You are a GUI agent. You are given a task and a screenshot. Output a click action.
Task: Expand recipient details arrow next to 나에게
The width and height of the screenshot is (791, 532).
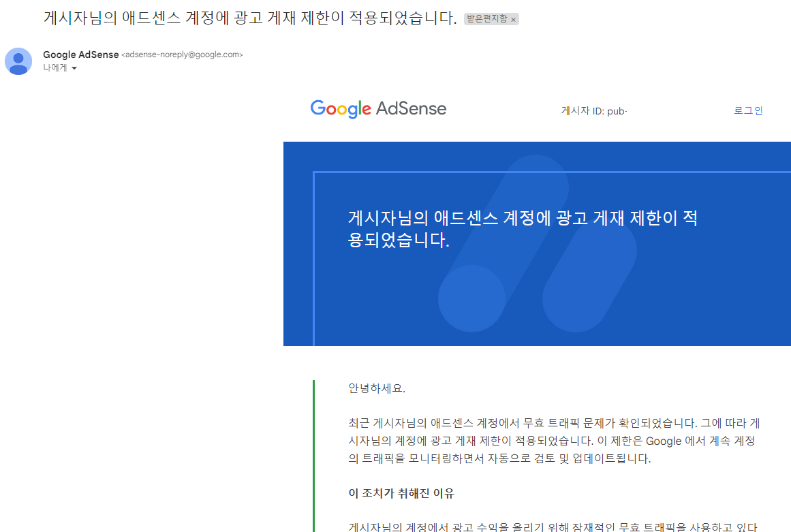(74, 68)
